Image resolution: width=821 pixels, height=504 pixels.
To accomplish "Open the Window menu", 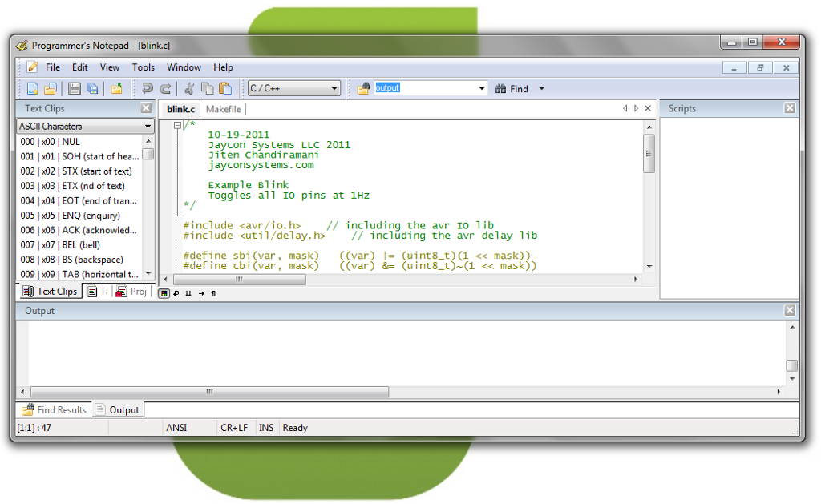I will (x=184, y=67).
